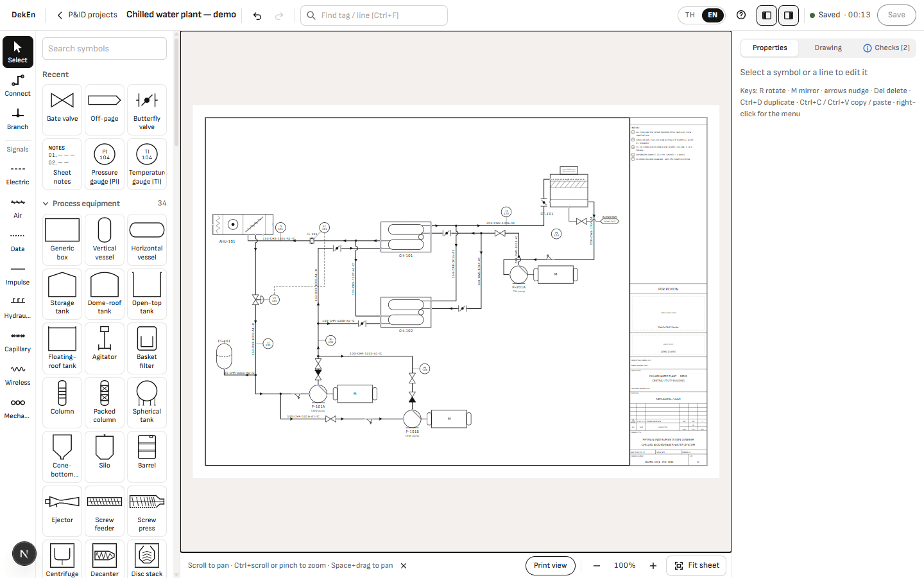The width and height of the screenshot is (924, 578).
Task: Switch language to TH
Action: pyautogui.click(x=690, y=15)
